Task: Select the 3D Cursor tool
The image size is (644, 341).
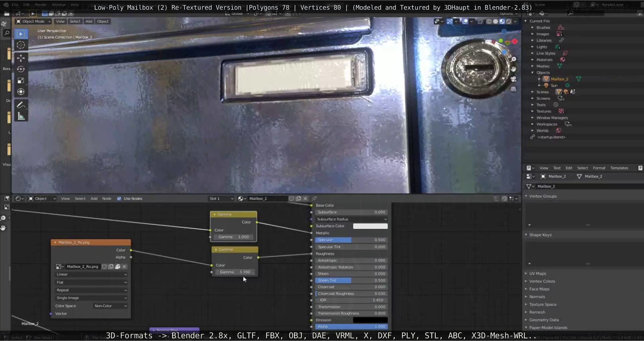Action: 21,45
